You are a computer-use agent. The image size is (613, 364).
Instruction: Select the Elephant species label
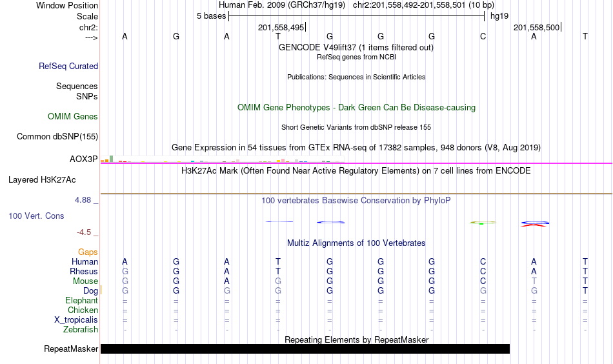(82, 300)
